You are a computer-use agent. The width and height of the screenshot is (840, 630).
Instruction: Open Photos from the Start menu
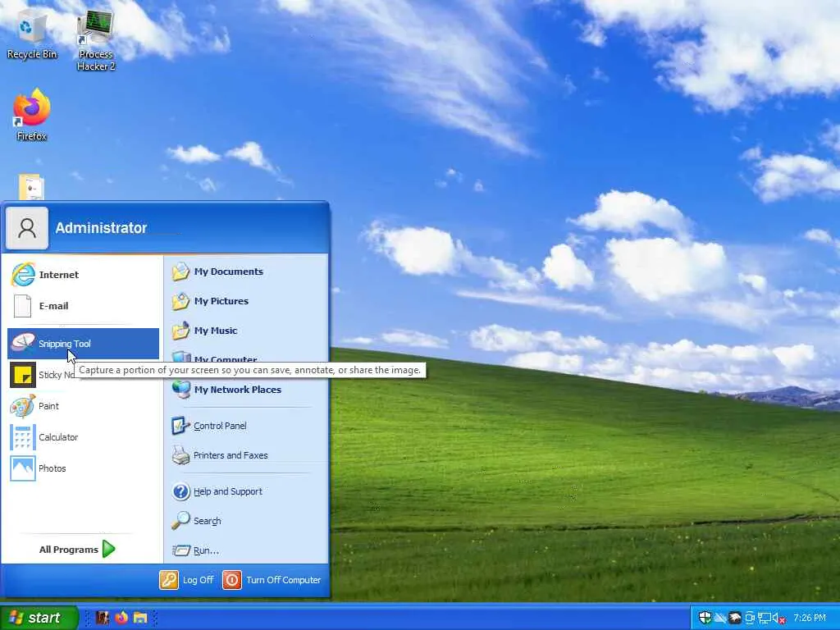point(83,468)
